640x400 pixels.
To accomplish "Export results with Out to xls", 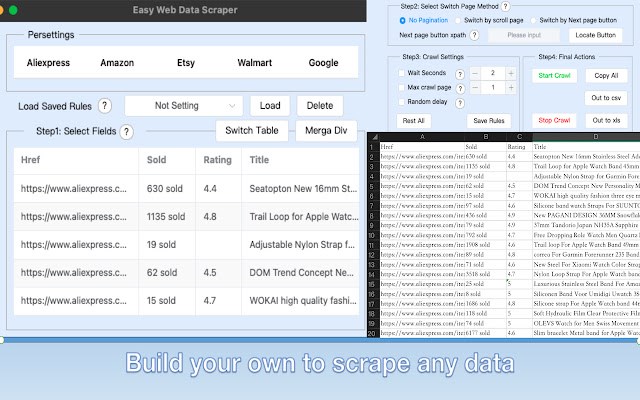I will (x=606, y=120).
